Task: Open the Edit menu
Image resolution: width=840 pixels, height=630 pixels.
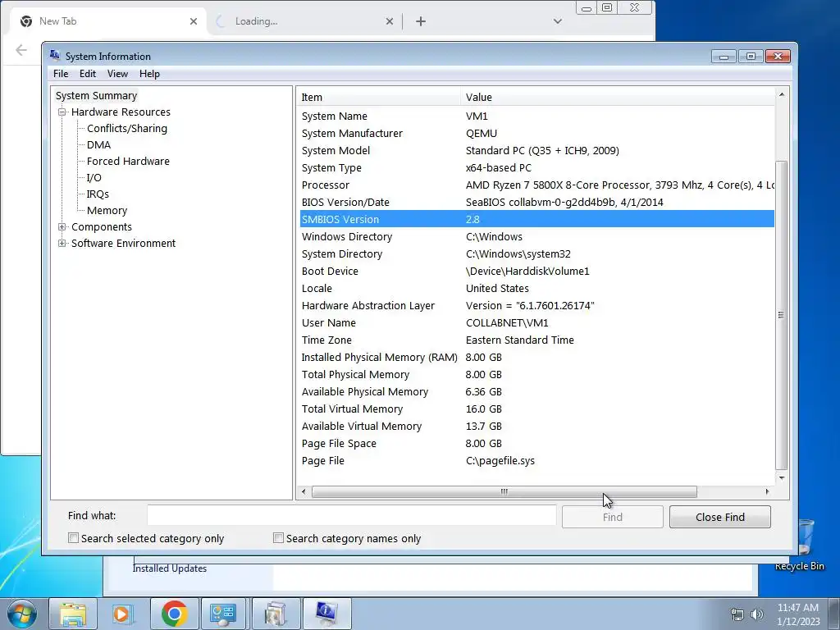Action: click(88, 74)
